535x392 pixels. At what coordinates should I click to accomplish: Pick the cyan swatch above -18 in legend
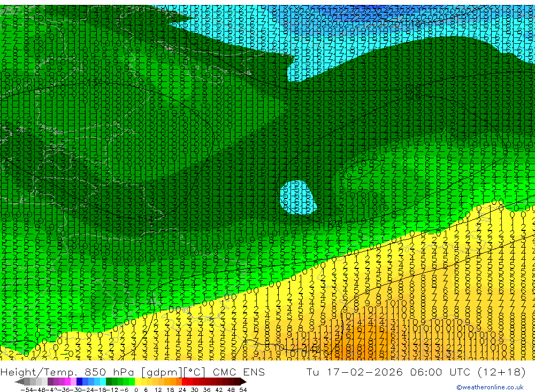103,381
